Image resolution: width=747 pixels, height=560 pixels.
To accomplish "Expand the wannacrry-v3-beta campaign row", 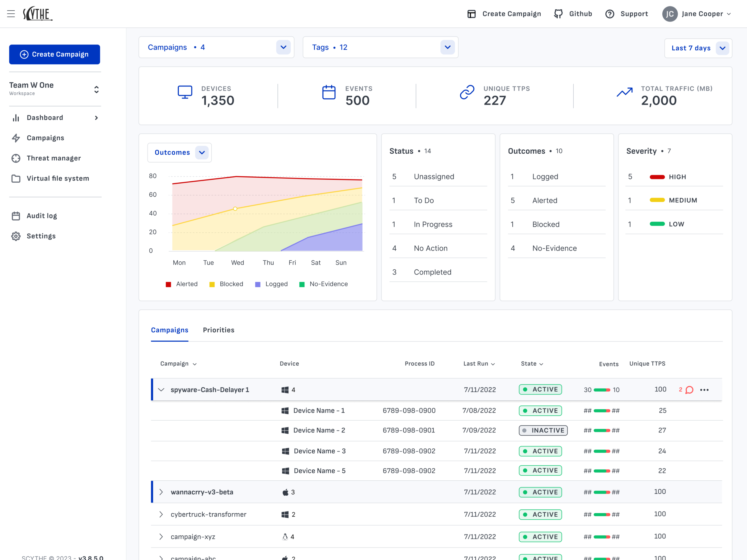I will click(161, 492).
